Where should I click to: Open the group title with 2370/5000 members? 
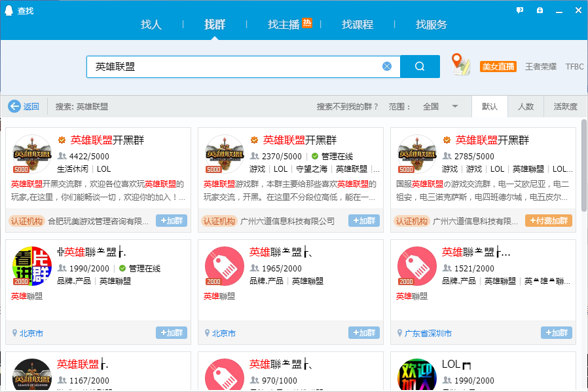pyautogui.click(x=300, y=140)
